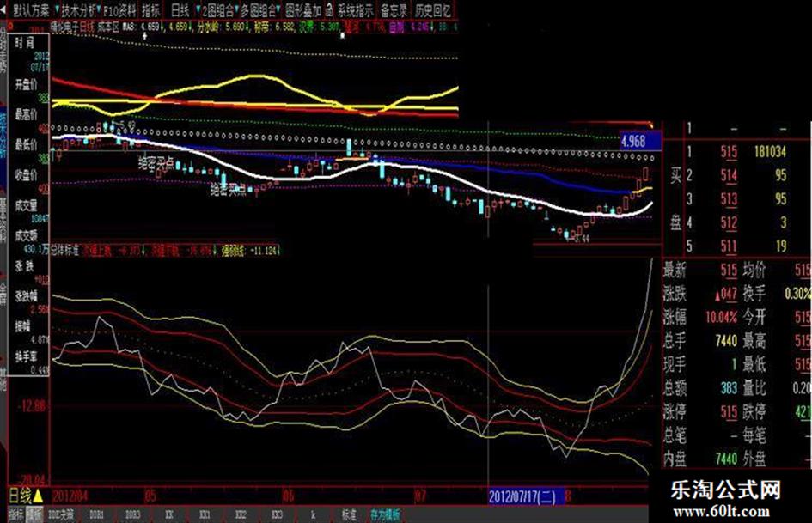The image size is (812, 523).
Task: Click the 4.968 price label box
Action: pos(641,142)
